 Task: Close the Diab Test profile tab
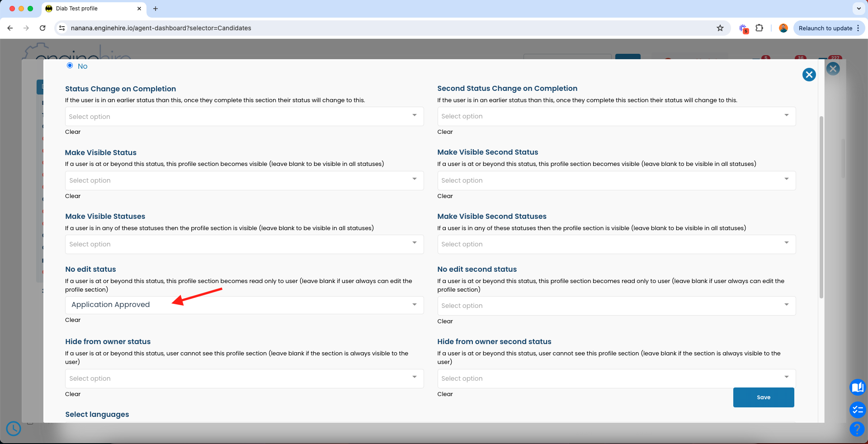tap(139, 9)
